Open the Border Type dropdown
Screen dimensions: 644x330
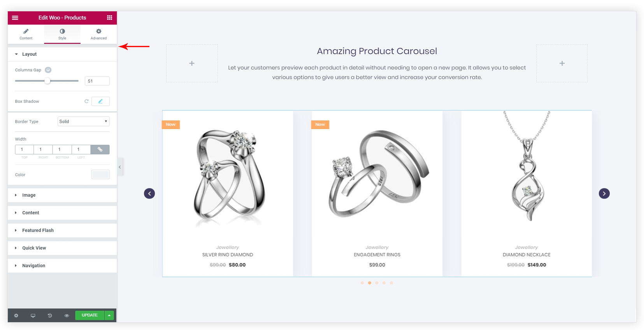pyautogui.click(x=84, y=122)
